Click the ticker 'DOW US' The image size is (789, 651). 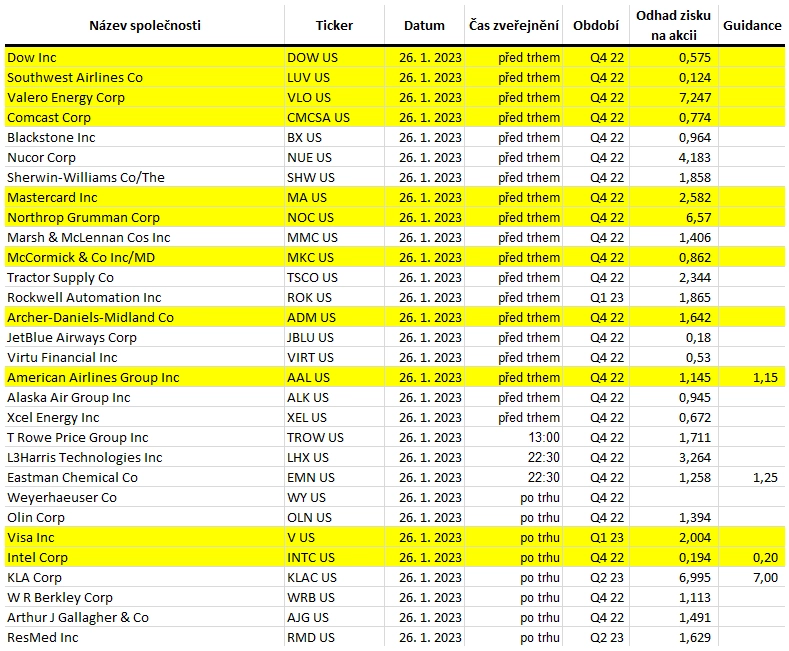312,57
